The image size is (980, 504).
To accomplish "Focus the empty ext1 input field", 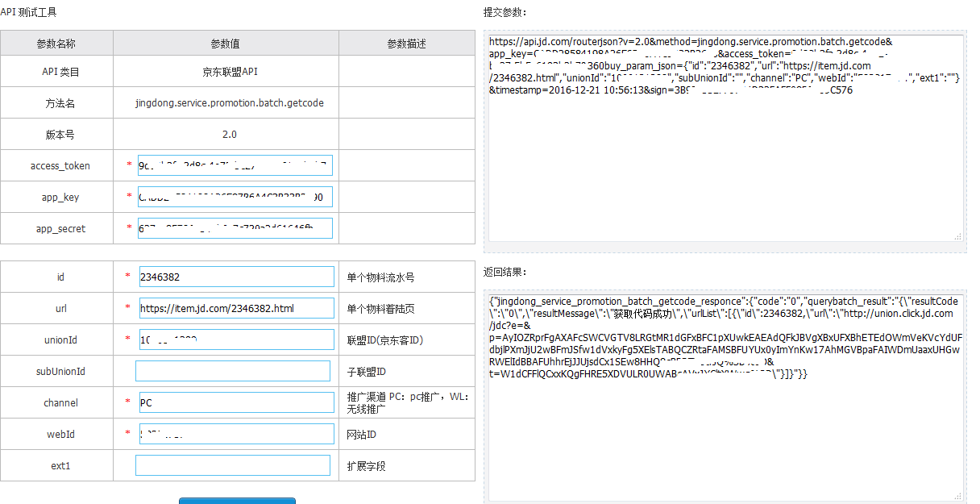I will (233, 465).
